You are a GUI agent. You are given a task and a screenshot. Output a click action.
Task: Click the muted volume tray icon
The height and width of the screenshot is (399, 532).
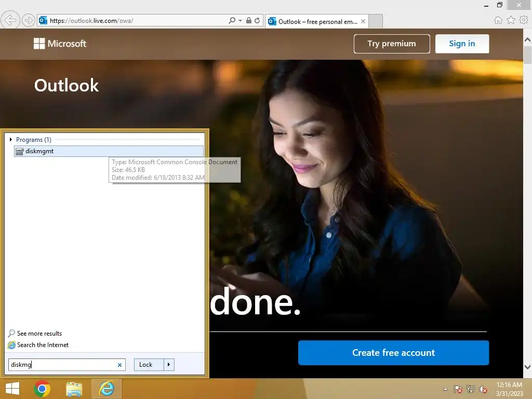pyautogui.click(x=483, y=389)
